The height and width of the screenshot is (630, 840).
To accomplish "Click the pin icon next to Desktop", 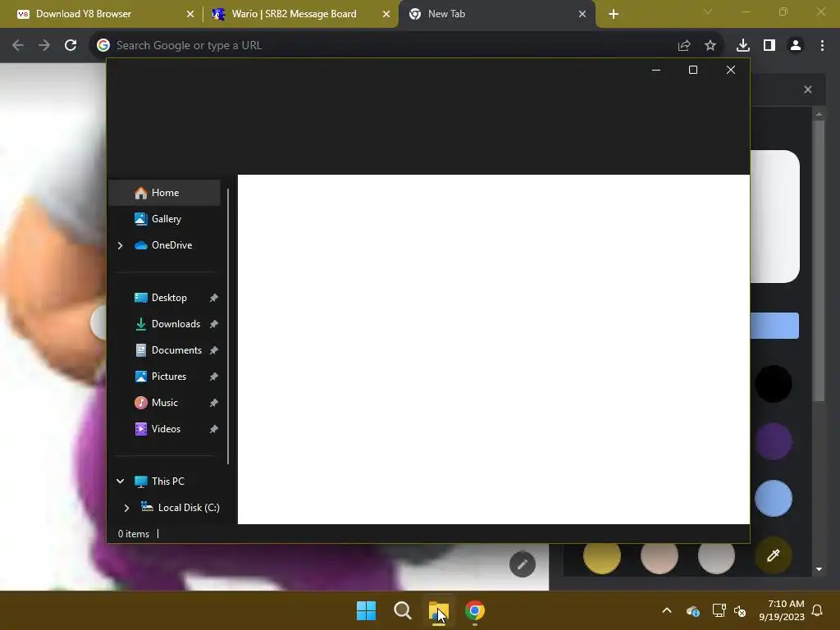I will [214, 298].
